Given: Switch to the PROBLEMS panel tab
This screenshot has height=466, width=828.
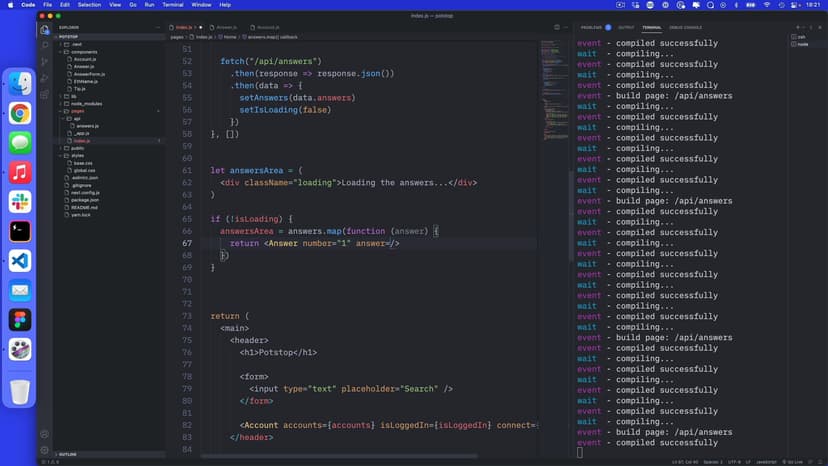Looking at the screenshot, I should pos(591,27).
